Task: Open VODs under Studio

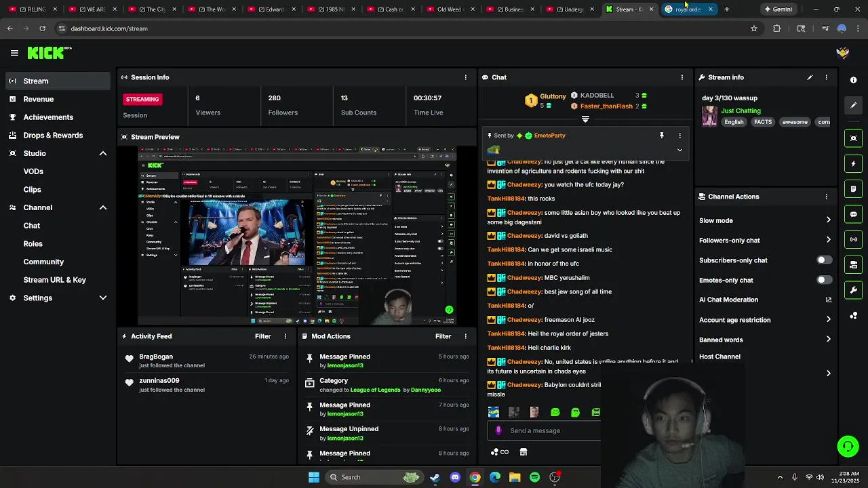Action: (x=33, y=171)
